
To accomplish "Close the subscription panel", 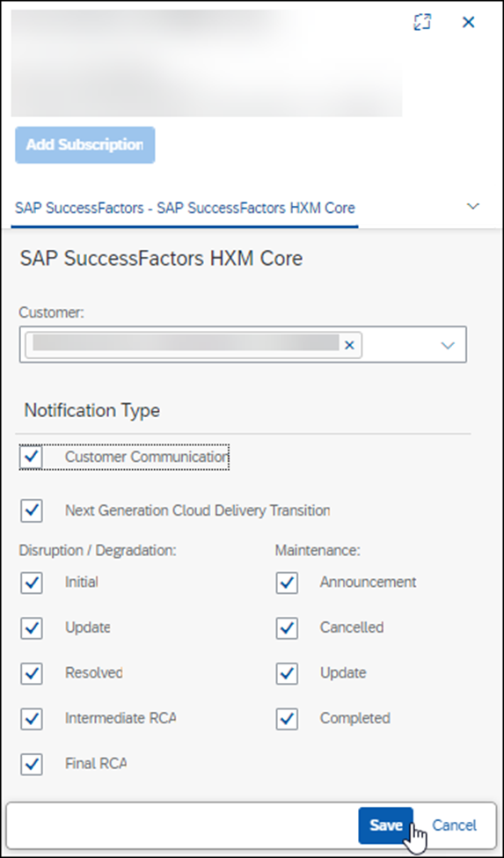I will [x=469, y=22].
